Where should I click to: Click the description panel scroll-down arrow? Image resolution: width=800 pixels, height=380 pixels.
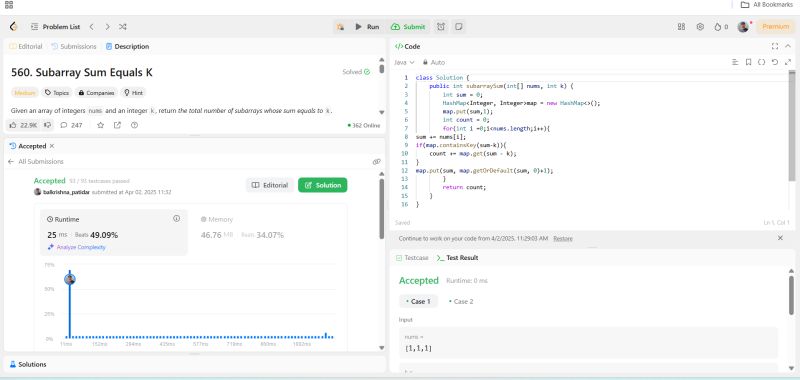tap(382, 112)
